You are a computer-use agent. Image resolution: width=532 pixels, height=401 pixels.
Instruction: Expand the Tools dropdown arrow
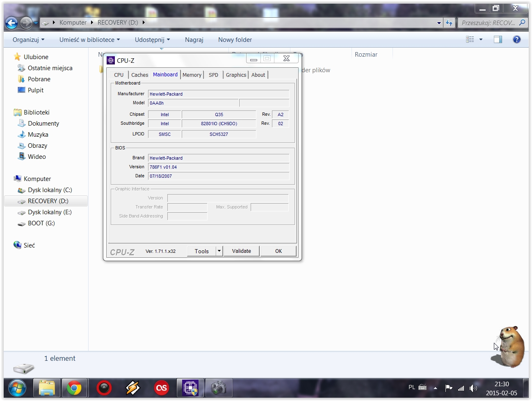click(219, 251)
